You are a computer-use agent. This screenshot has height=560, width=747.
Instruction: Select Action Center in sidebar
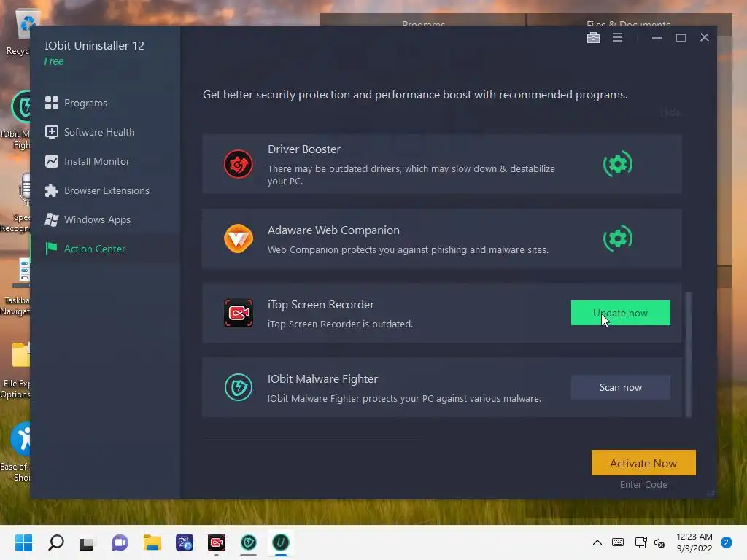[95, 249]
